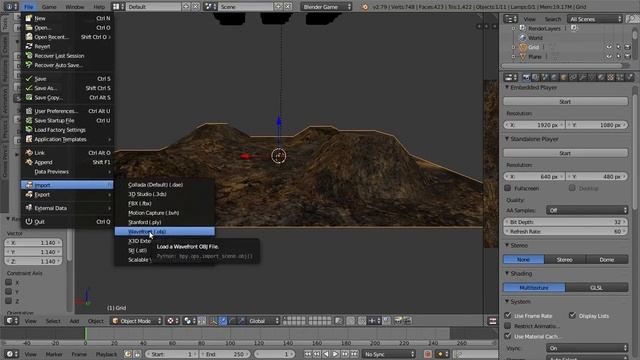
Task: Open the Material properties tab icon
Action: 601,77
